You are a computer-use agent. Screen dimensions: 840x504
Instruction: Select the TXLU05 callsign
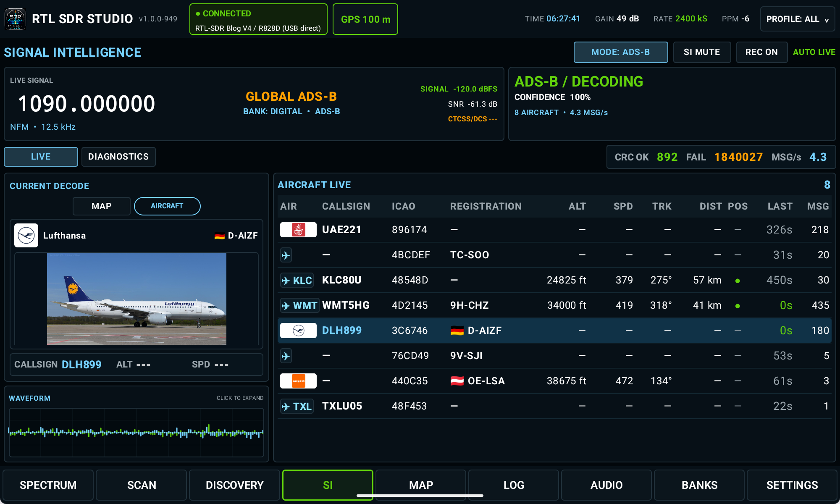coord(342,406)
